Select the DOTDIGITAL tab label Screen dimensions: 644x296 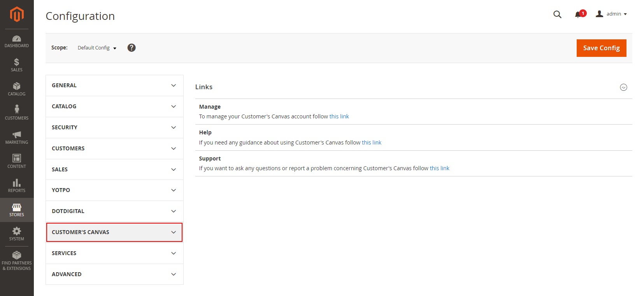pos(68,211)
